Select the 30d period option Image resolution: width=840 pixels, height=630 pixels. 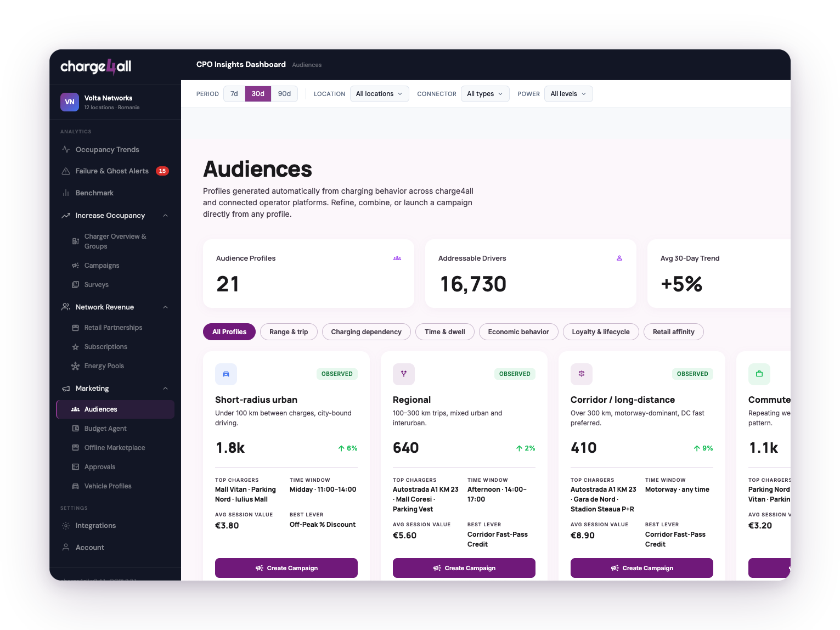tap(258, 94)
